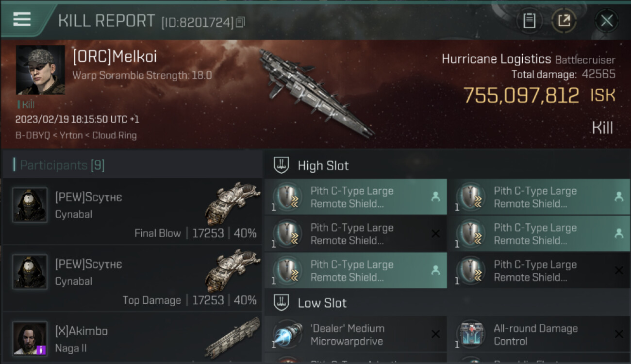Select the Hurricane Logistics ship image
The height and width of the screenshot is (364, 631).
(315, 92)
